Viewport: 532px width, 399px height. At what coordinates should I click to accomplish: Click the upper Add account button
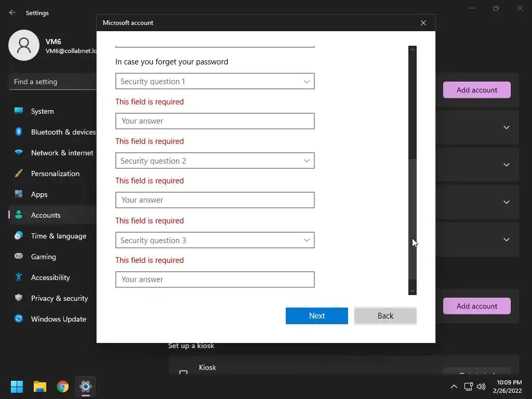477,90
